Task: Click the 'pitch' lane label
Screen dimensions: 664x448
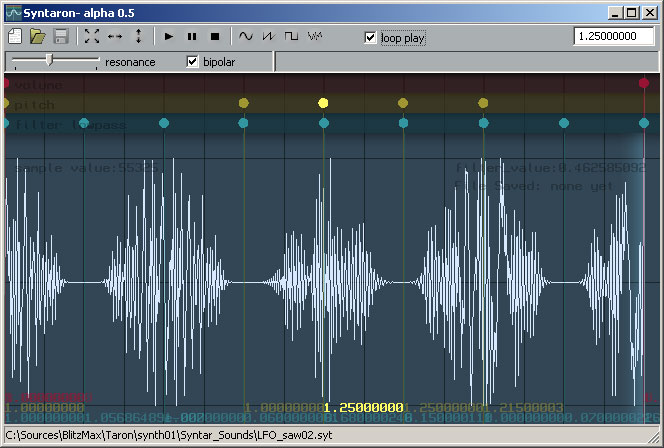Action: click(x=34, y=105)
